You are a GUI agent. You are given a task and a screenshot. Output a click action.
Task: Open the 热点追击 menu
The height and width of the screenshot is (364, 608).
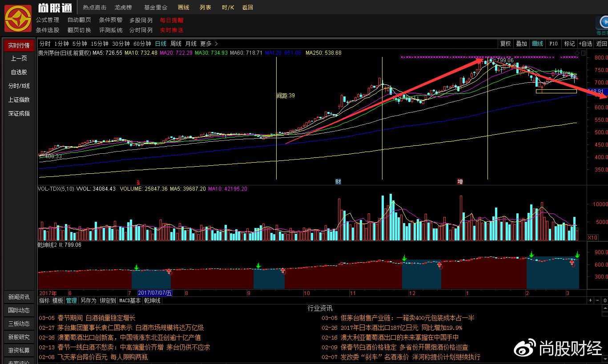tap(95, 8)
